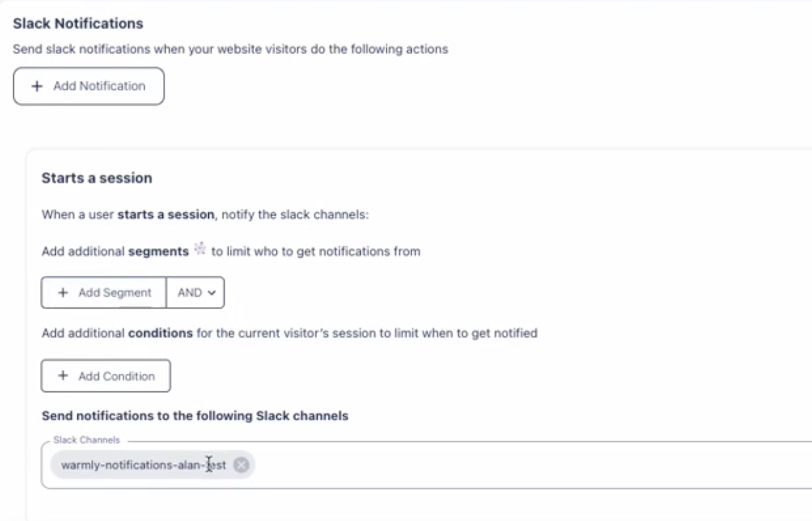Click the Add Condition button

(x=105, y=376)
